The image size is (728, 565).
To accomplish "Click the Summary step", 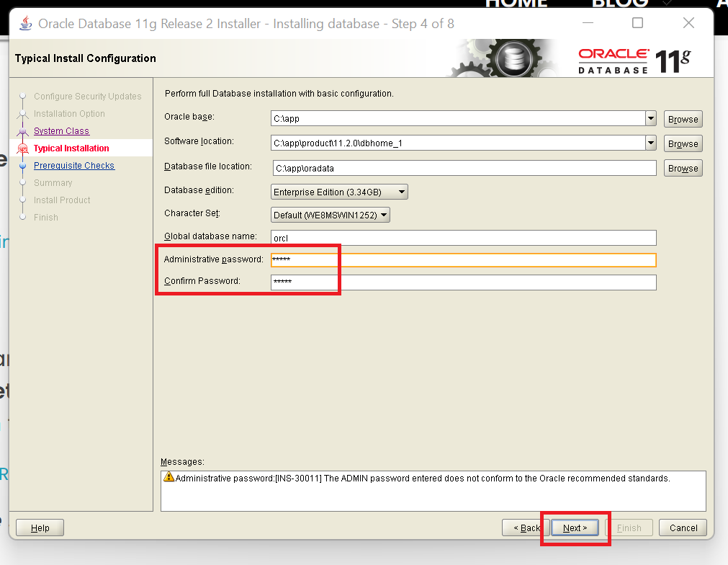I will (53, 183).
